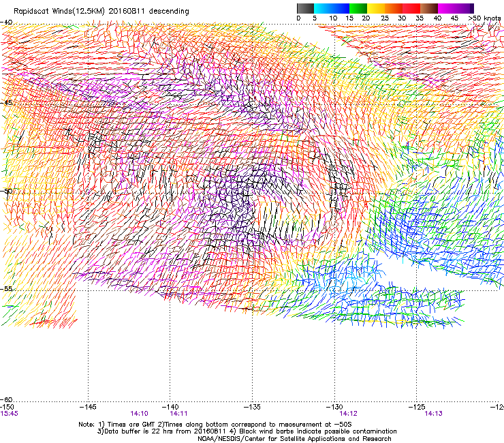Select the note line '3)Data buffer is 22 hrs'
504x443 pixels.
tap(247, 431)
